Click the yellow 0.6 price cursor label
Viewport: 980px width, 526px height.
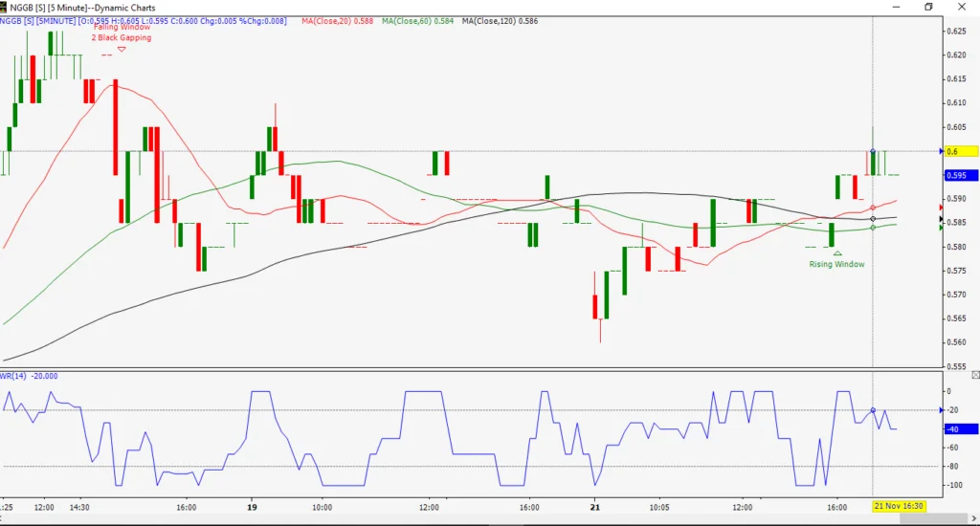[961, 151]
